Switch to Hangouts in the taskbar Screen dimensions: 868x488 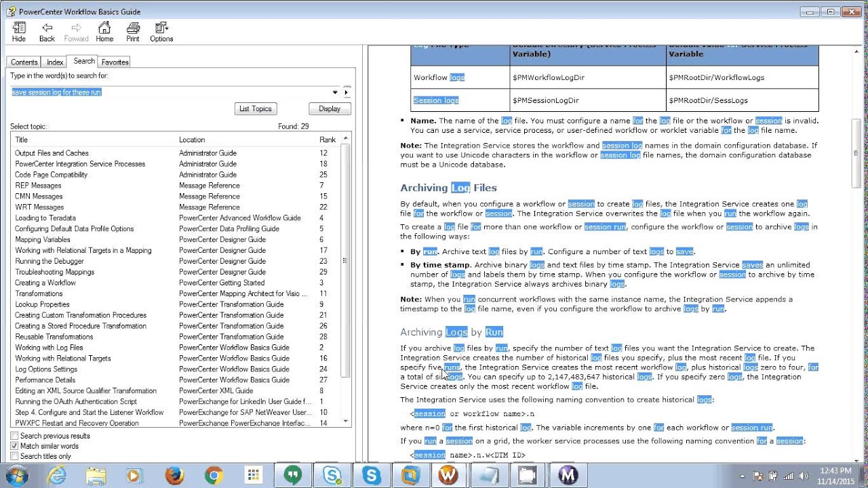293,475
